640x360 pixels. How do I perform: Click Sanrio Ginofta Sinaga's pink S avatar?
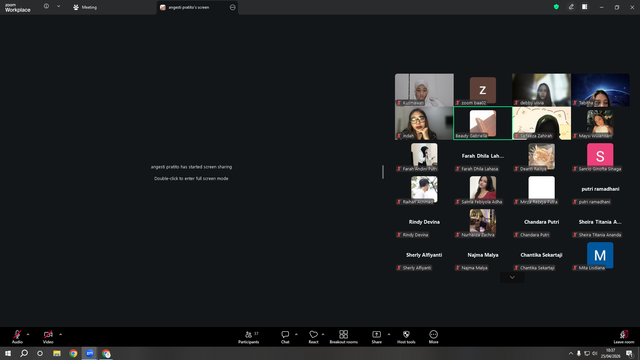(600, 155)
